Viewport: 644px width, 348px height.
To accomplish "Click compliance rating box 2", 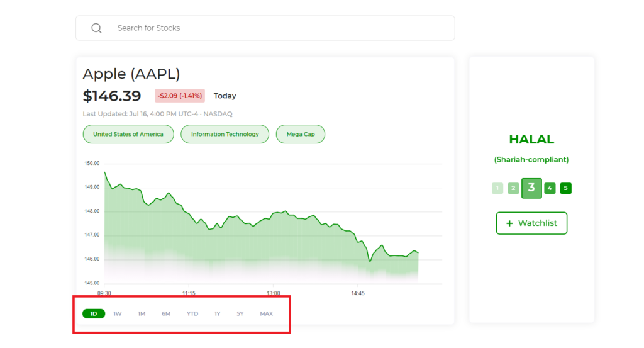I will pyautogui.click(x=513, y=188).
